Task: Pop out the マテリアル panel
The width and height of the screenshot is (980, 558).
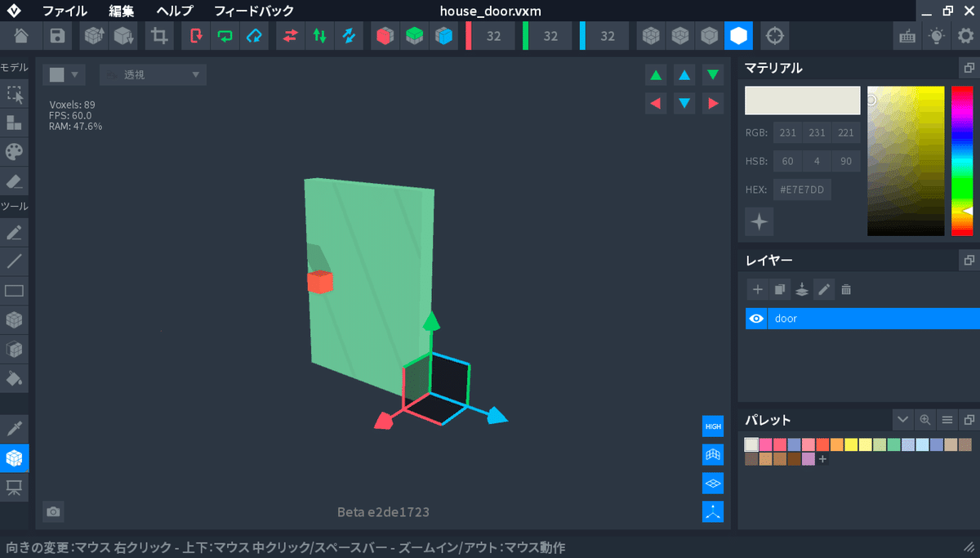Action: (969, 68)
